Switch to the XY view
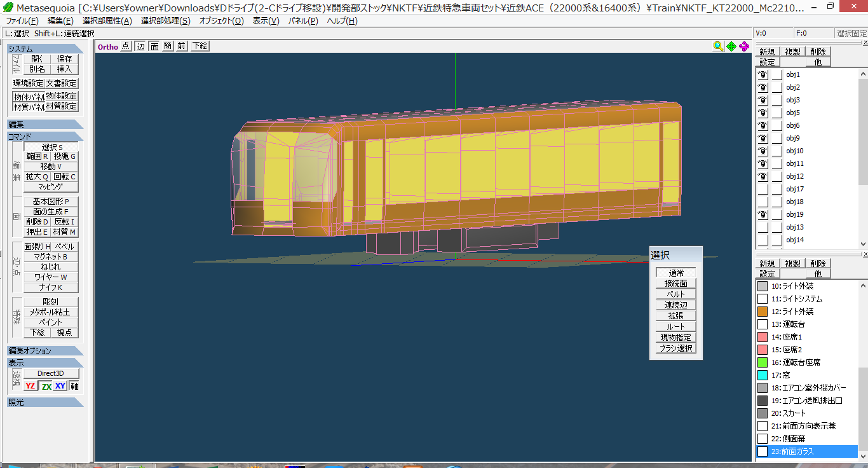This screenshot has height=468, width=868. click(60, 386)
